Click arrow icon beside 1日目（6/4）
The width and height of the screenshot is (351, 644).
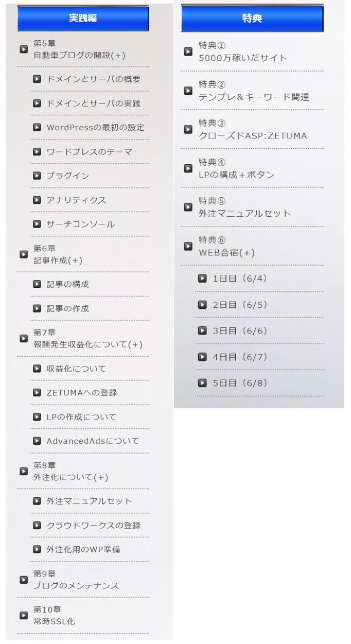203,279
